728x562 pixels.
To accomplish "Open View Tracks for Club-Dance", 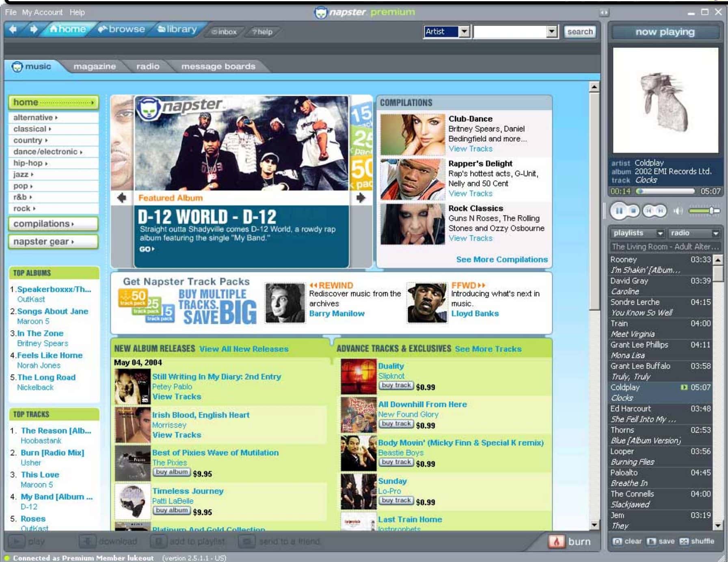I will point(470,149).
